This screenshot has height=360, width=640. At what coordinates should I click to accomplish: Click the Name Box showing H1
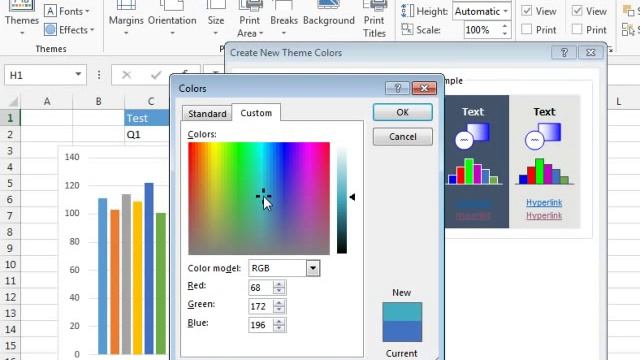39,75
